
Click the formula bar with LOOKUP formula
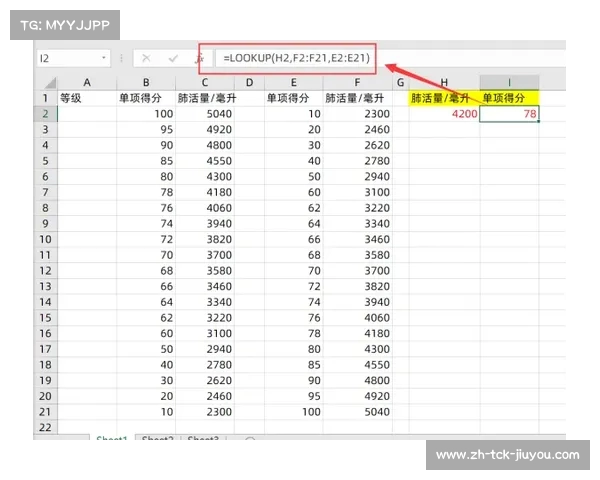click(x=296, y=58)
